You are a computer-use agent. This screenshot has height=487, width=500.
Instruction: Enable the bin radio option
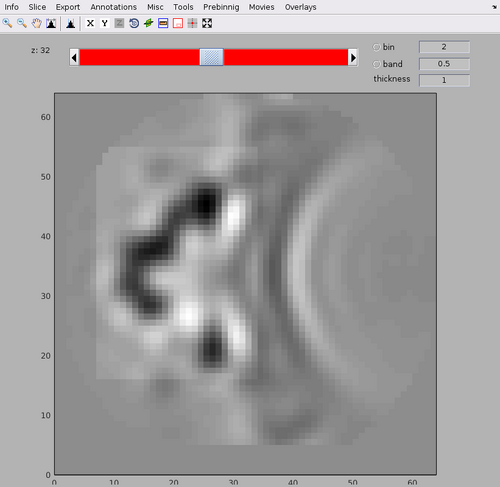point(376,47)
